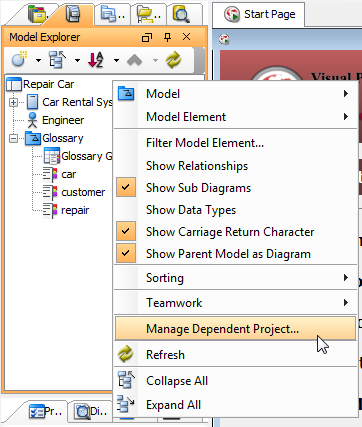
Task: Uncheck Show Carriage Return Character
Action: point(235,232)
